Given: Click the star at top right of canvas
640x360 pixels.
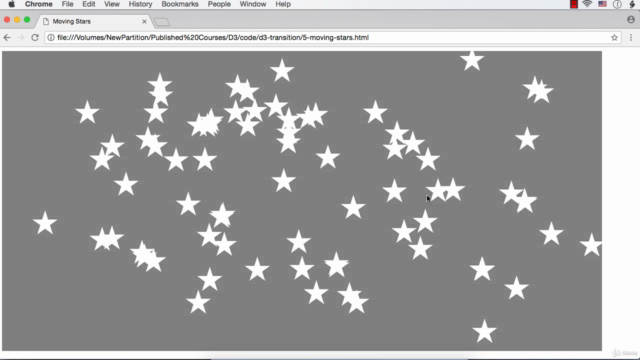Looking at the screenshot, I should (x=472, y=60).
